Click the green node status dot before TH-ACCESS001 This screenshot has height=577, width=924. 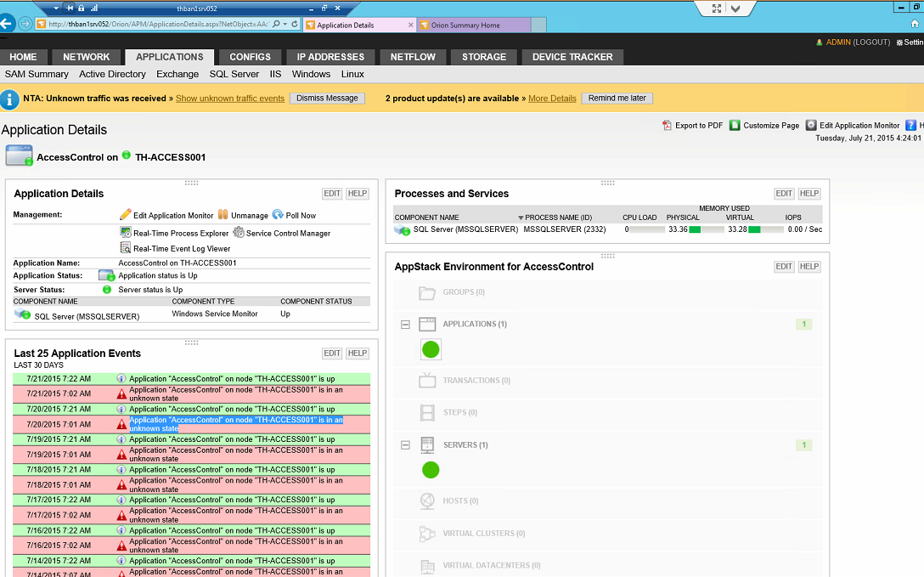coord(126,156)
